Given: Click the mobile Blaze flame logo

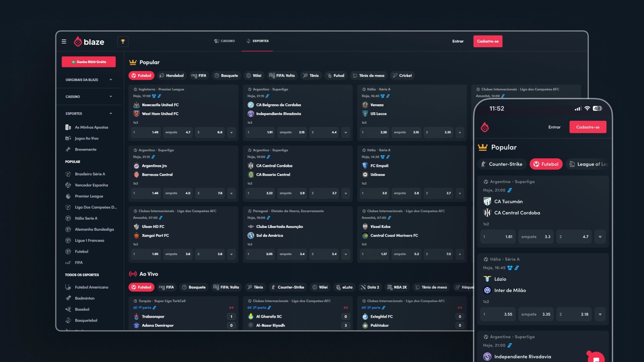Looking at the screenshot, I should [485, 127].
